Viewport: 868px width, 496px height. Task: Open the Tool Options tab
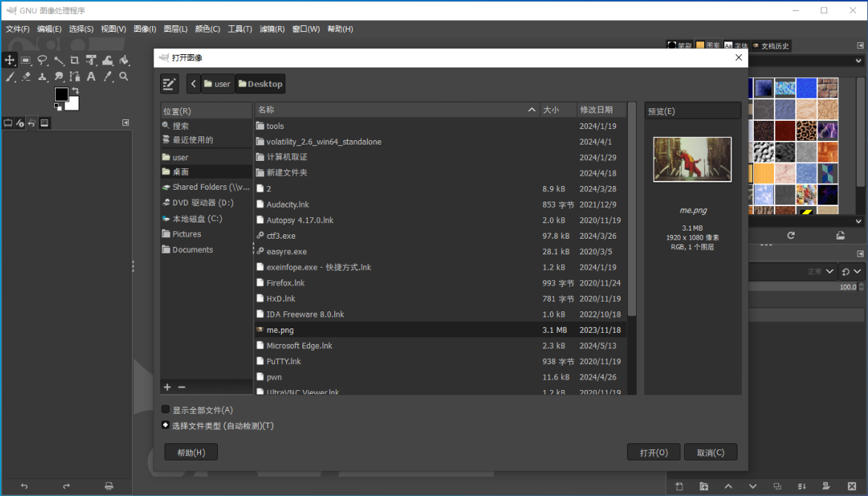tap(7, 123)
